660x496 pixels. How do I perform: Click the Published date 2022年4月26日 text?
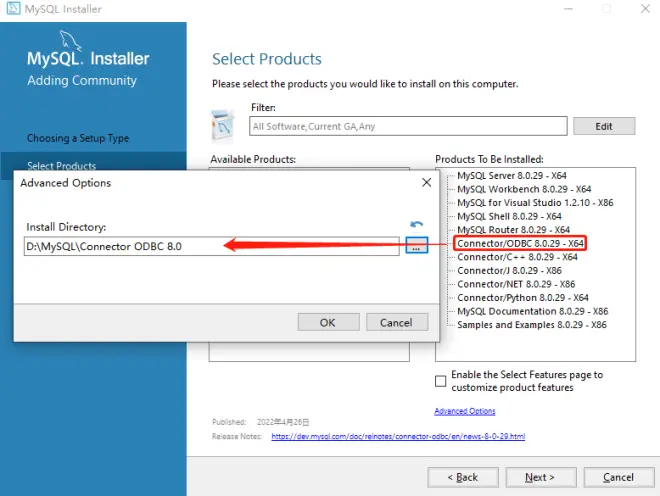(283, 422)
